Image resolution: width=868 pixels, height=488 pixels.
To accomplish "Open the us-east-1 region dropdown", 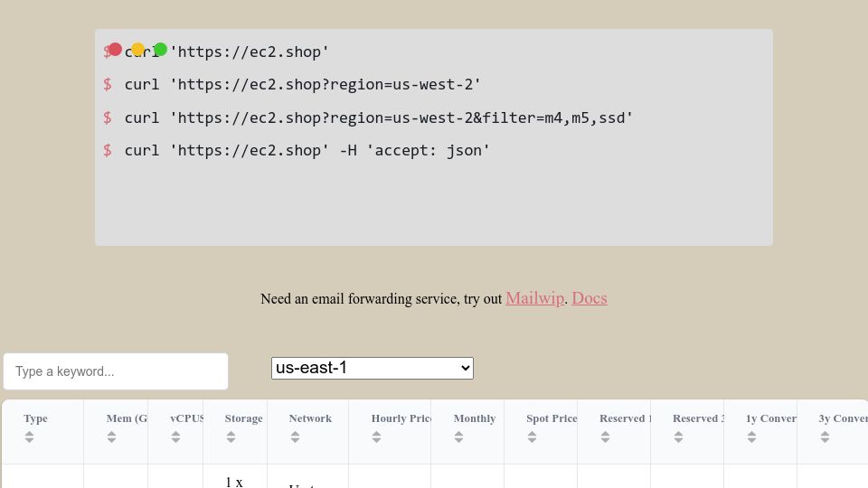I will 372,368.
